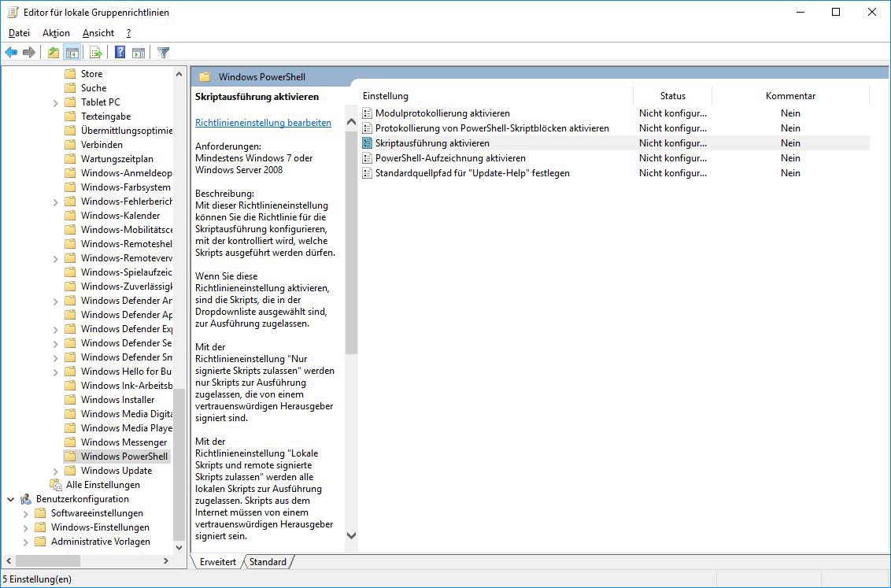This screenshot has height=588, width=891.
Task: Open the parent folder with the Up icon
Action: click(52, 52)
